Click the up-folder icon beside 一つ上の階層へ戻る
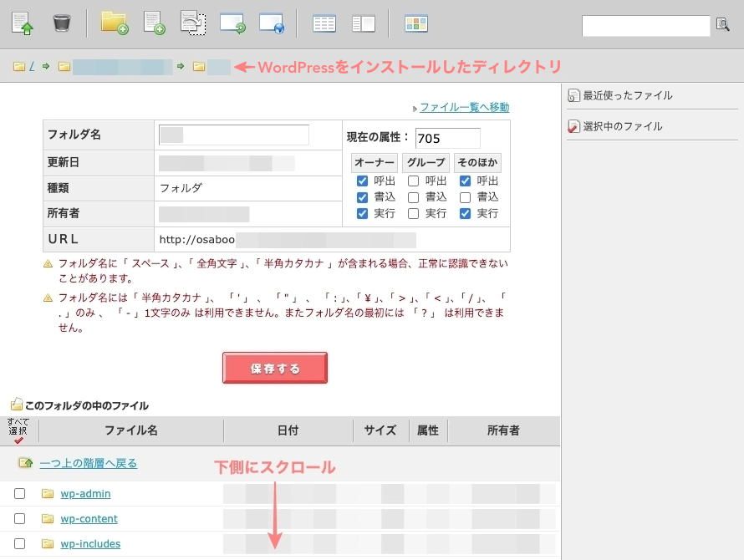 [26, 463]
